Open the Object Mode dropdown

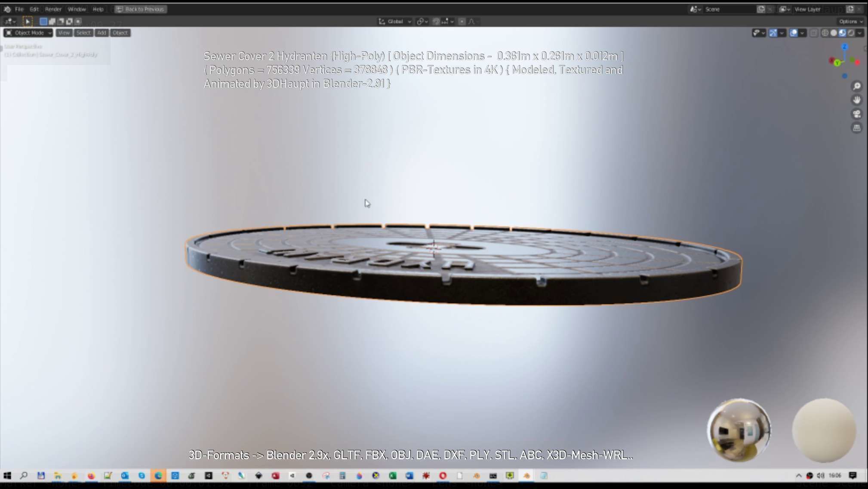28,33
